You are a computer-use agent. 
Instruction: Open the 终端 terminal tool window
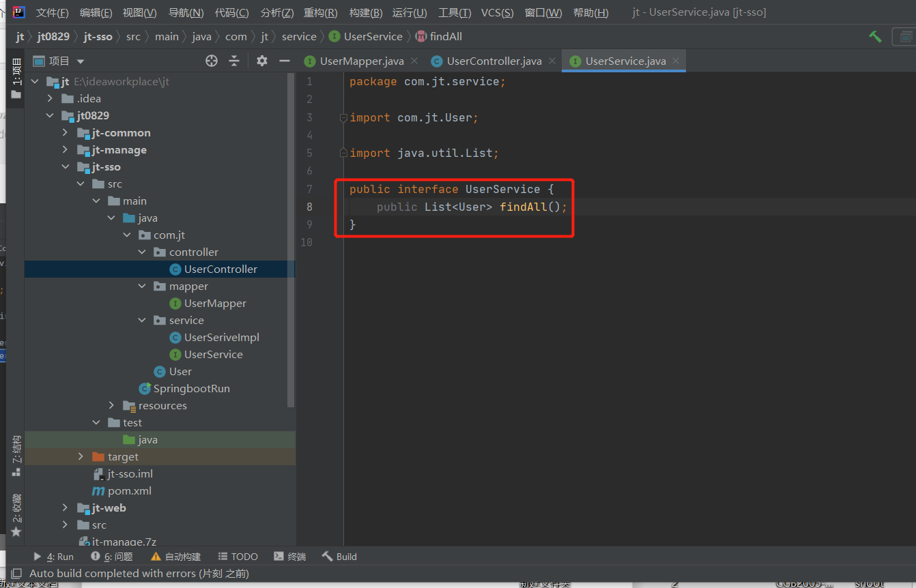(x=289, y=557)
